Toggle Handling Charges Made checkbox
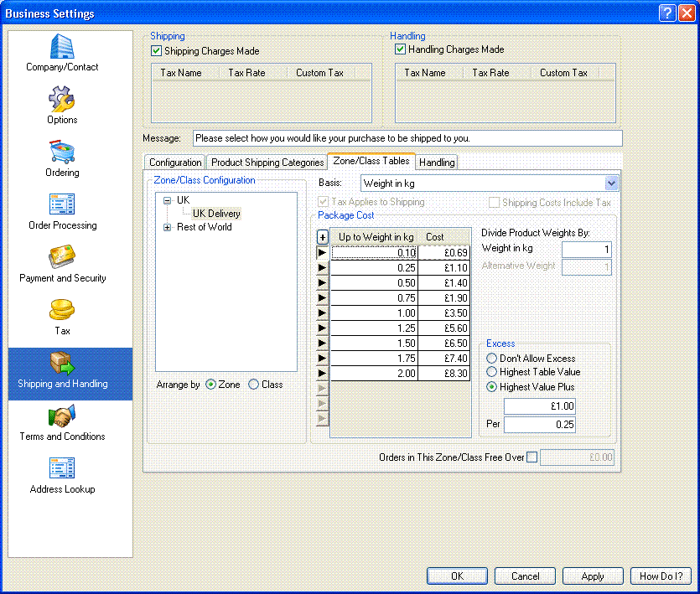This screenshot has height=594, width=700. point(401,50)
